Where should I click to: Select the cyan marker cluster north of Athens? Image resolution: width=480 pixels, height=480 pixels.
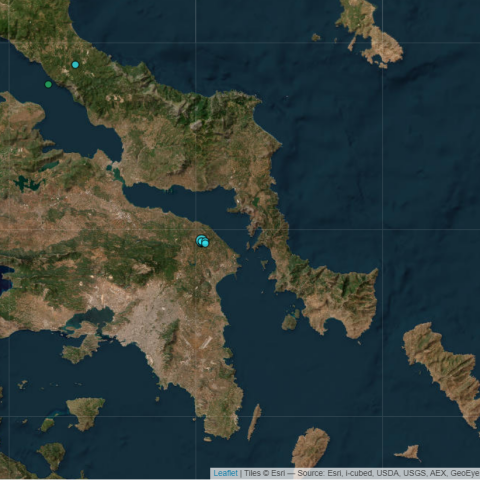coord(202,241)
